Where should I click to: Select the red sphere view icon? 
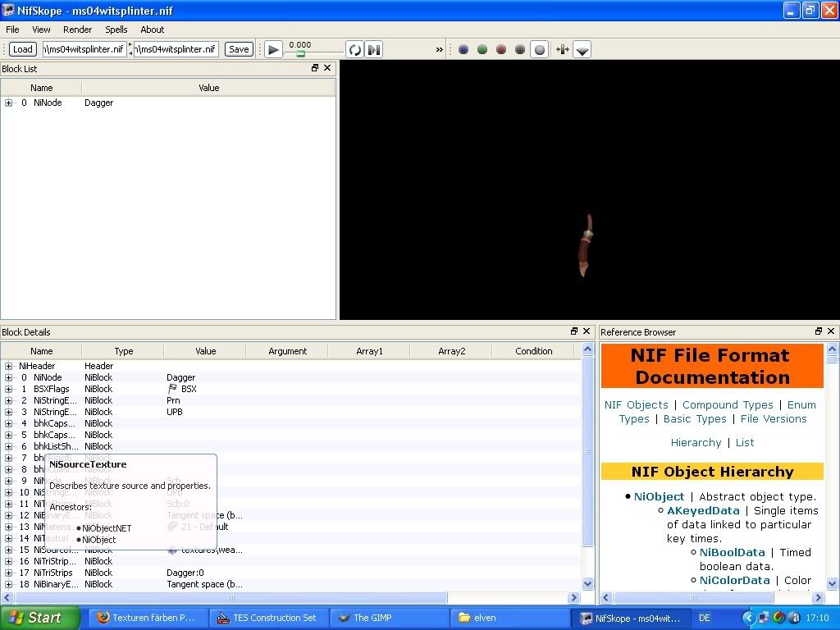pos(501,49)
